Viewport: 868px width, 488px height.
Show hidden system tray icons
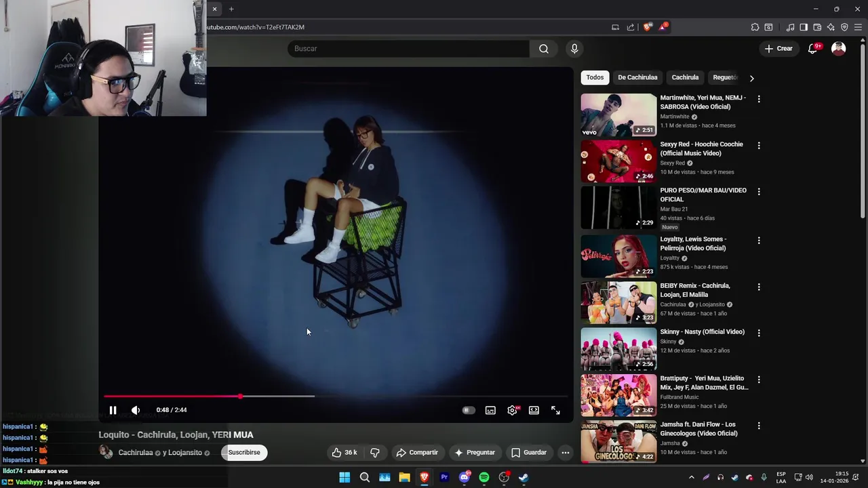(x=691, y=477)
